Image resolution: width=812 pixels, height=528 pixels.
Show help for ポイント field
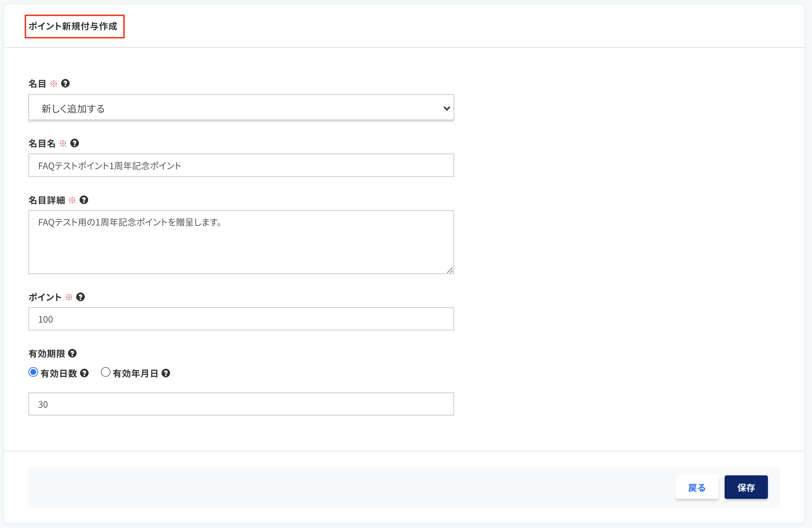click(80, 297)
